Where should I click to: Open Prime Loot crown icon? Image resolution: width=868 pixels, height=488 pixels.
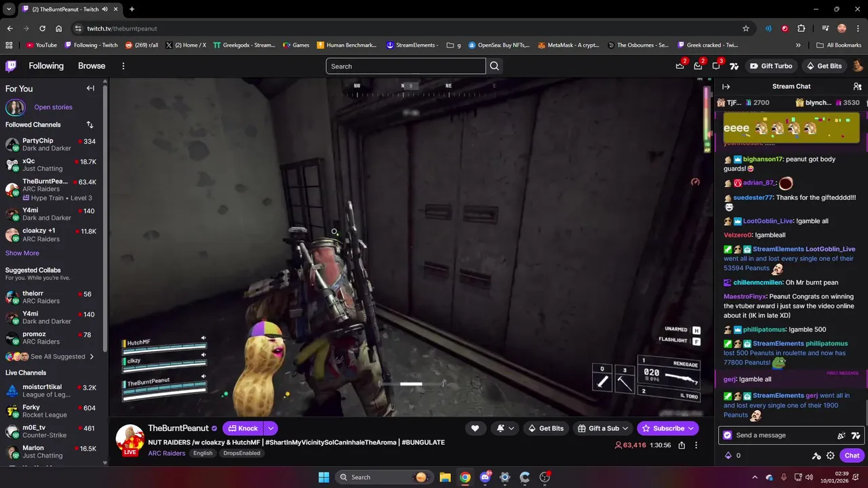pyautogui.click(x=680, y=66)
